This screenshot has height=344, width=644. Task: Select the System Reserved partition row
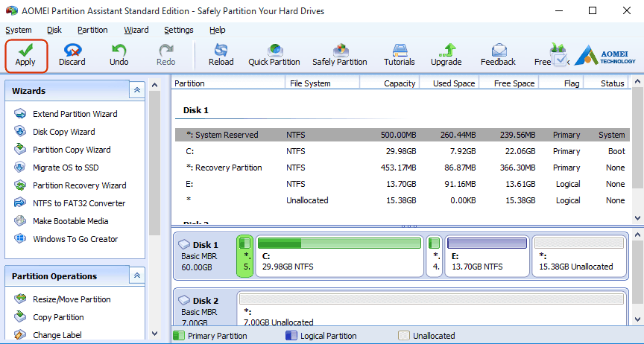402,135
